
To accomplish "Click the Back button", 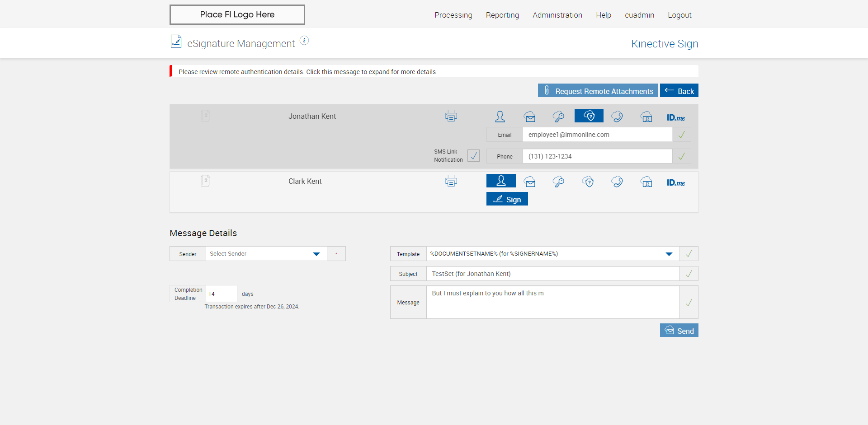I will [x=679, y=90].
